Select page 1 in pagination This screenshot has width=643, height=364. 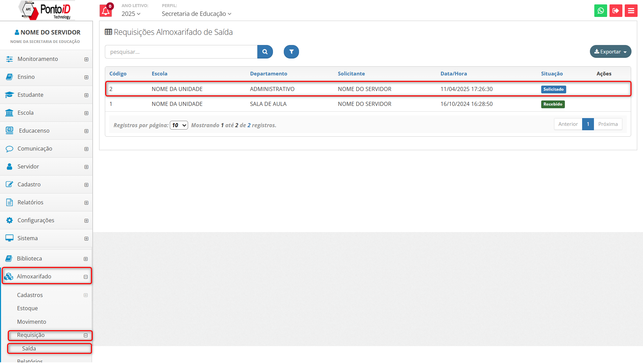click(x=588, y=124)
